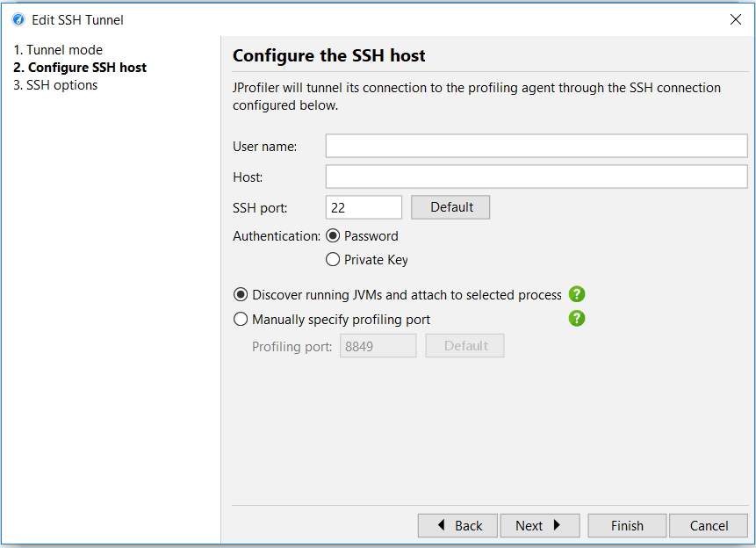Reset SSH port with Default button
The image size is (756, 548).
pyautogui.click(x=450, y=207)
